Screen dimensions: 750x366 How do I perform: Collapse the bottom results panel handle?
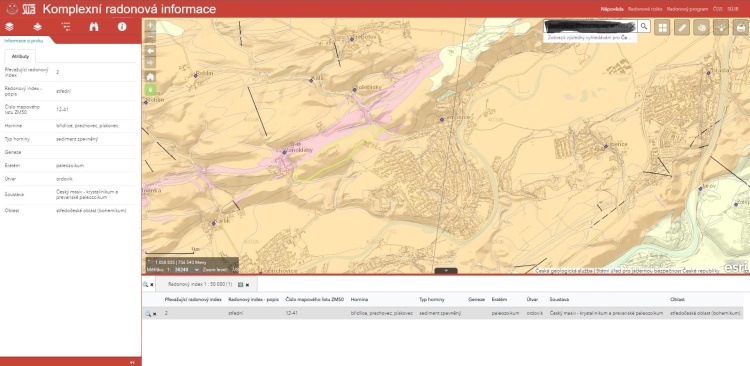446,271
